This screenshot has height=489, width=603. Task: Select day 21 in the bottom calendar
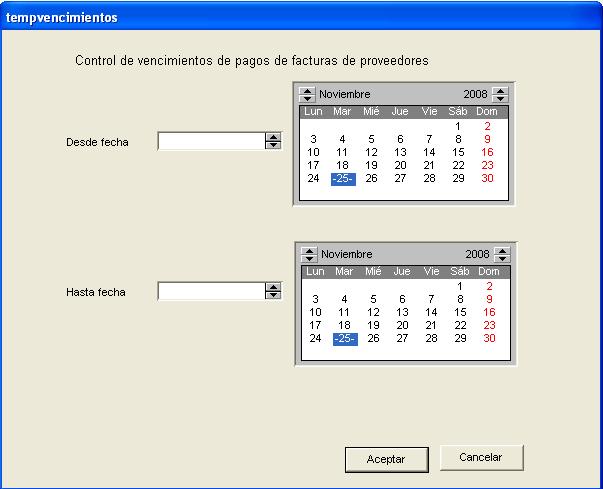click(x=431, y=325)
